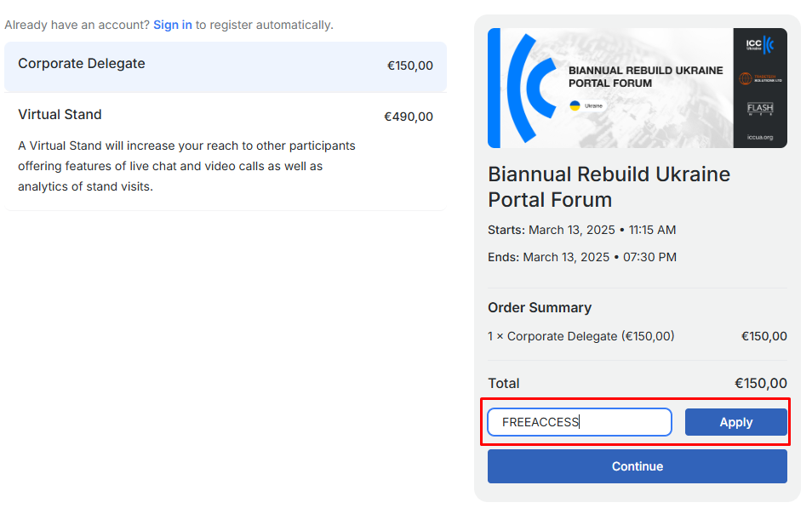Continue to the next step
The height and width of the screenshot is (508, 812).
(x=637, y=466)
